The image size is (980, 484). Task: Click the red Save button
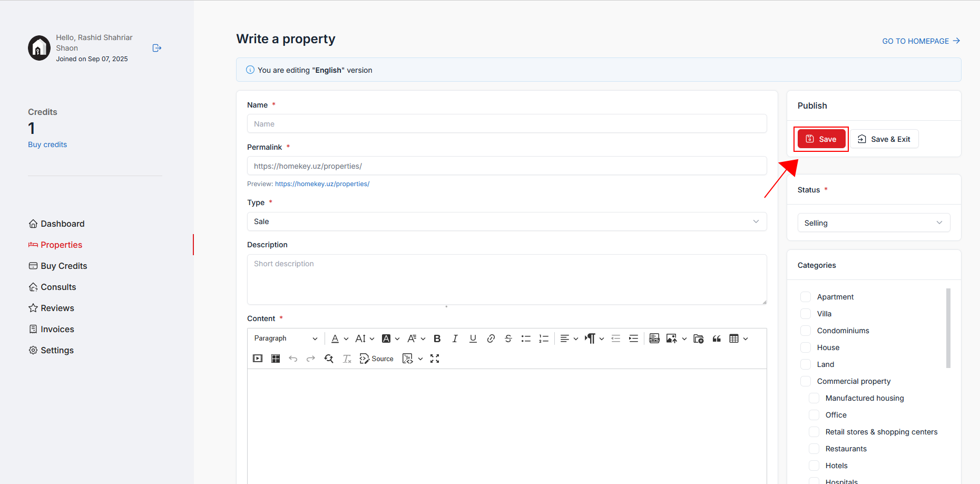[821, 139]
